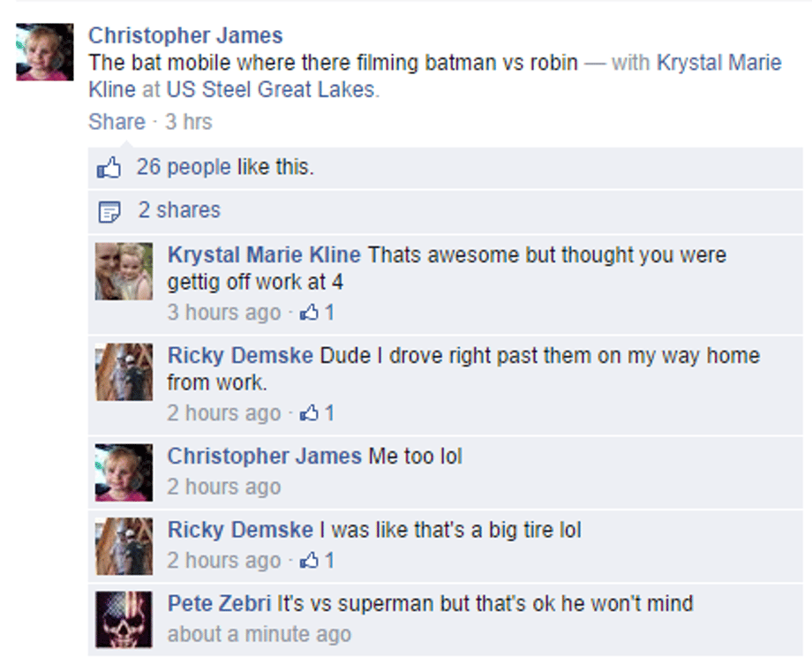Click Share link under the post
The height and width of the screenshot is (665, 812).
(x=117, y=122)
